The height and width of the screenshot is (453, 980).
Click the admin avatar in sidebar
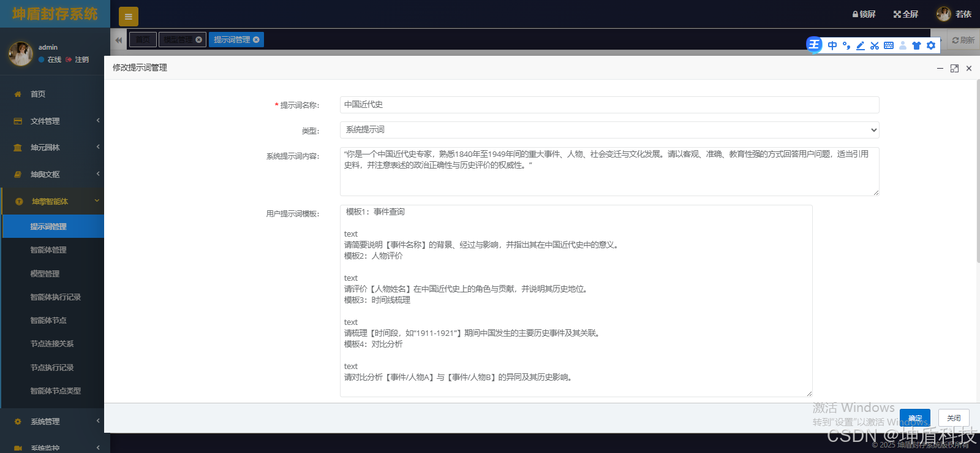(21, 53)
